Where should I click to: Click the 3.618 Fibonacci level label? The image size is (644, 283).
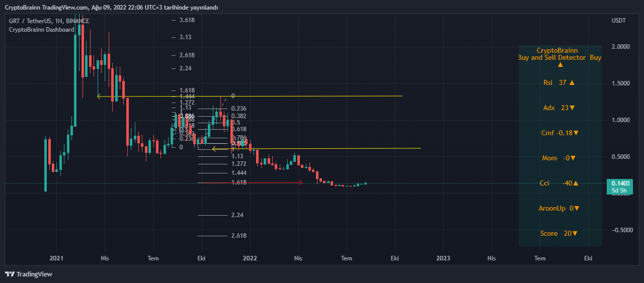(187, 20)
